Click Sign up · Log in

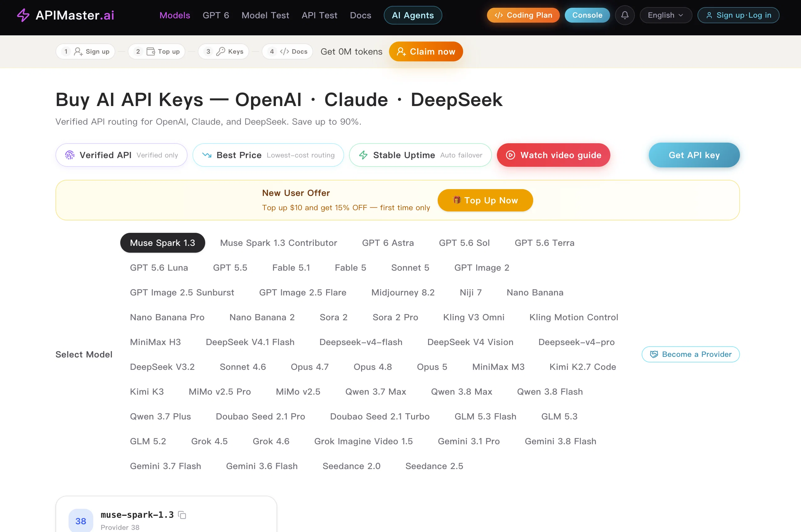[738, 15]
